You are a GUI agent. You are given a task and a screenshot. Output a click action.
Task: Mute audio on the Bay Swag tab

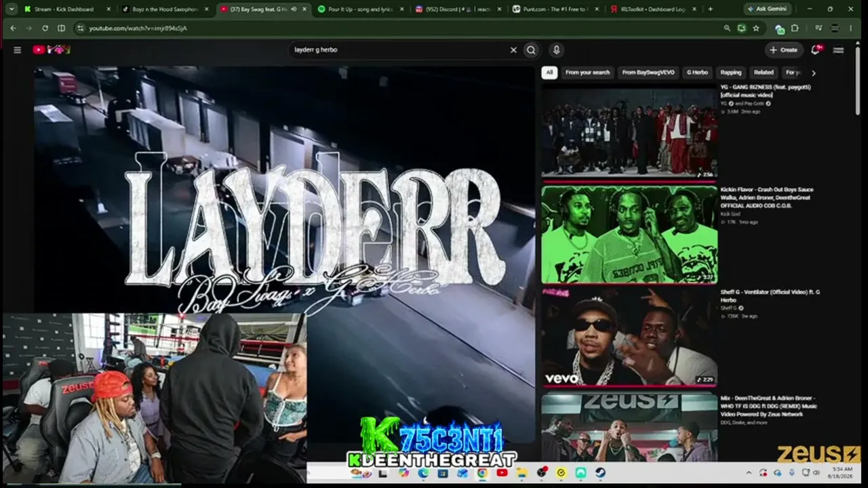(294, 9)
